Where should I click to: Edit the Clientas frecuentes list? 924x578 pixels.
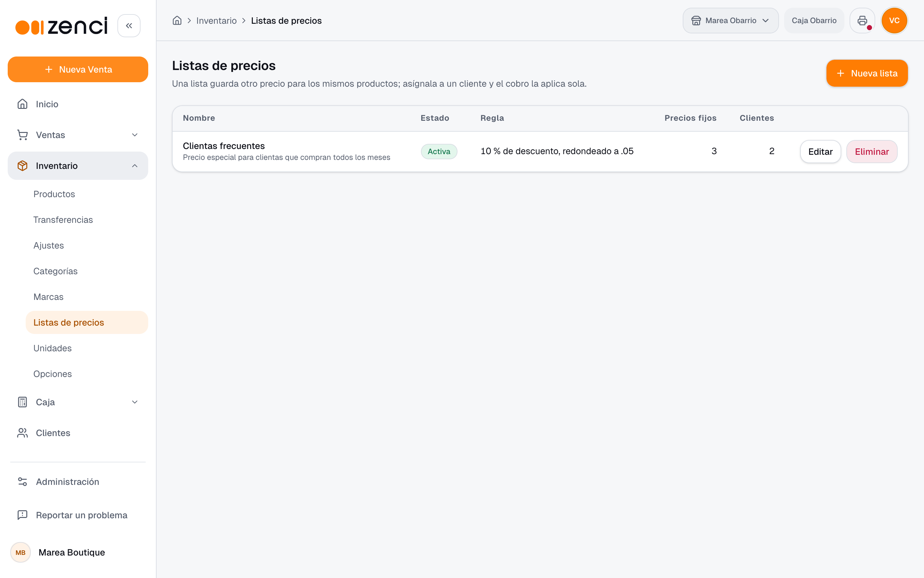pyautogui.click(x=820, y=151)
